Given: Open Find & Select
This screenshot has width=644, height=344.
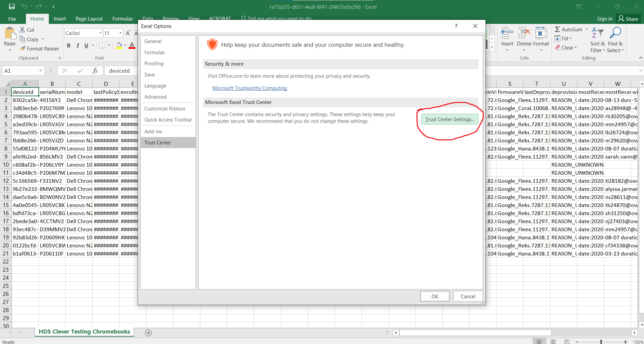Looking at the screenshot, I should tap(615, 39).
